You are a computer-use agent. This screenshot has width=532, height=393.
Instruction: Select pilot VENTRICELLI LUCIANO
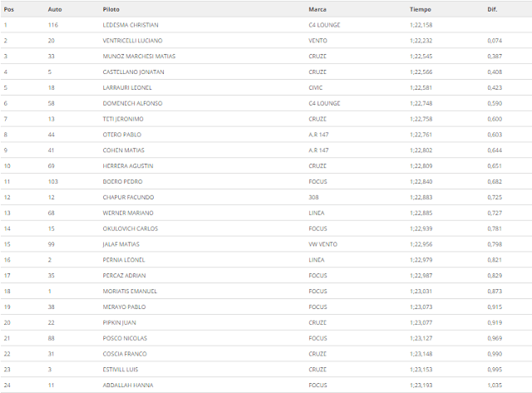pyautogui.click(x=132, y=41)
